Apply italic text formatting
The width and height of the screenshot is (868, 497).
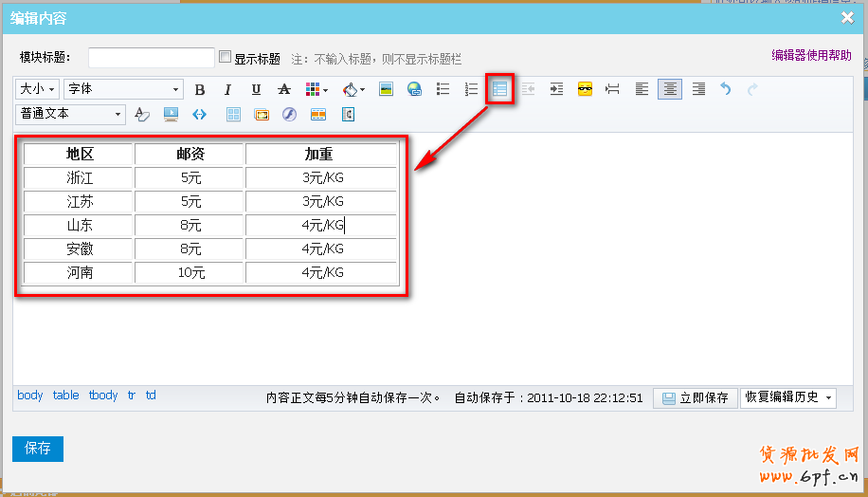pyautogui.click(x=227, y=90)
